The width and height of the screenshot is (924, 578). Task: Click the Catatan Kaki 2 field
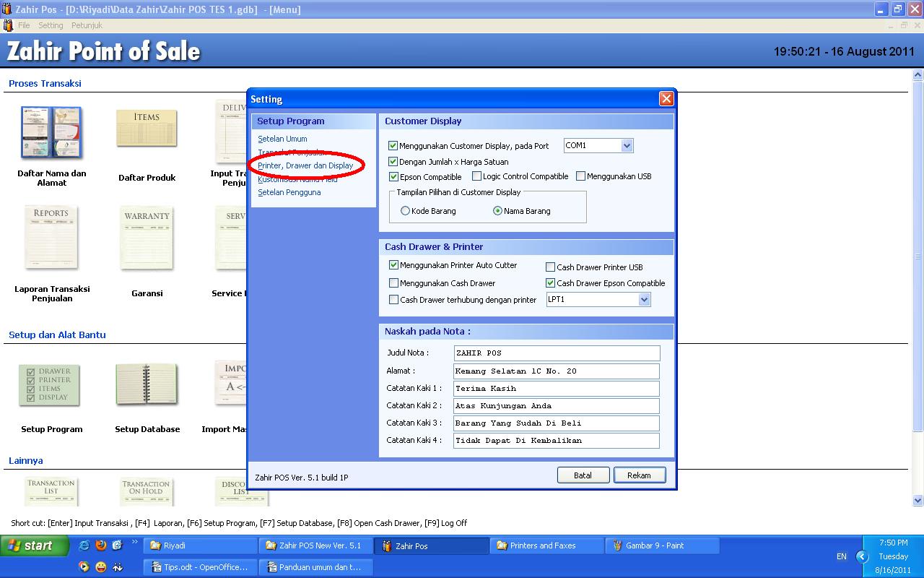coord(557,405)
